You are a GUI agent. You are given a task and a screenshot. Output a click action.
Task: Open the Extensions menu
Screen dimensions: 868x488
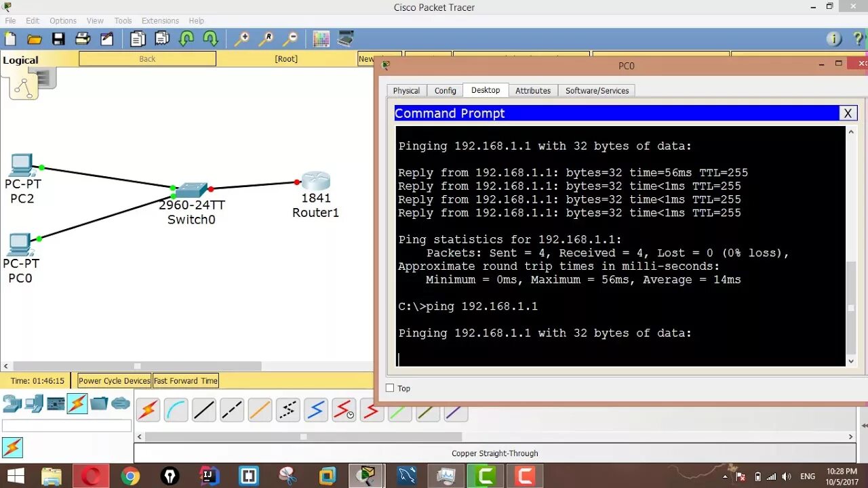160,21
